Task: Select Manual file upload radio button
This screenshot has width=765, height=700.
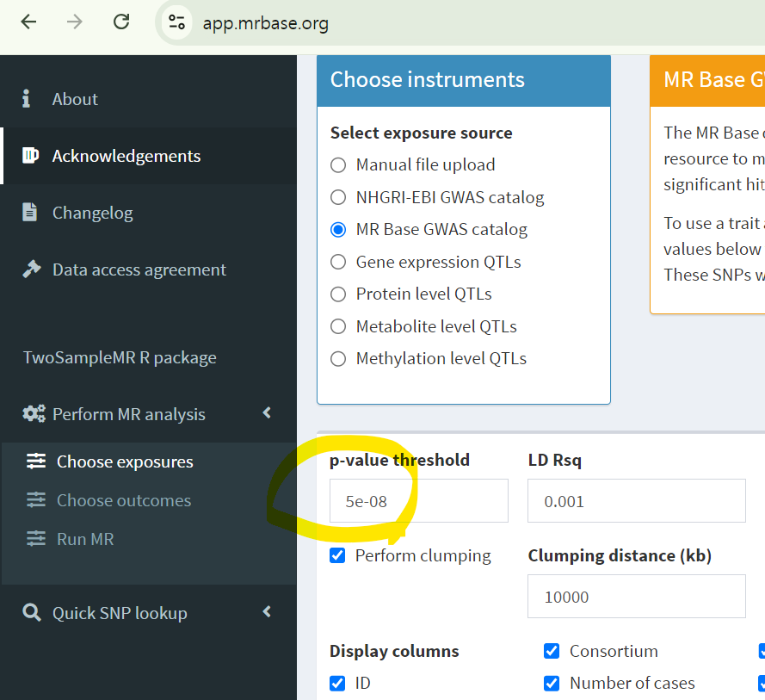Action: tap(338, 165)
